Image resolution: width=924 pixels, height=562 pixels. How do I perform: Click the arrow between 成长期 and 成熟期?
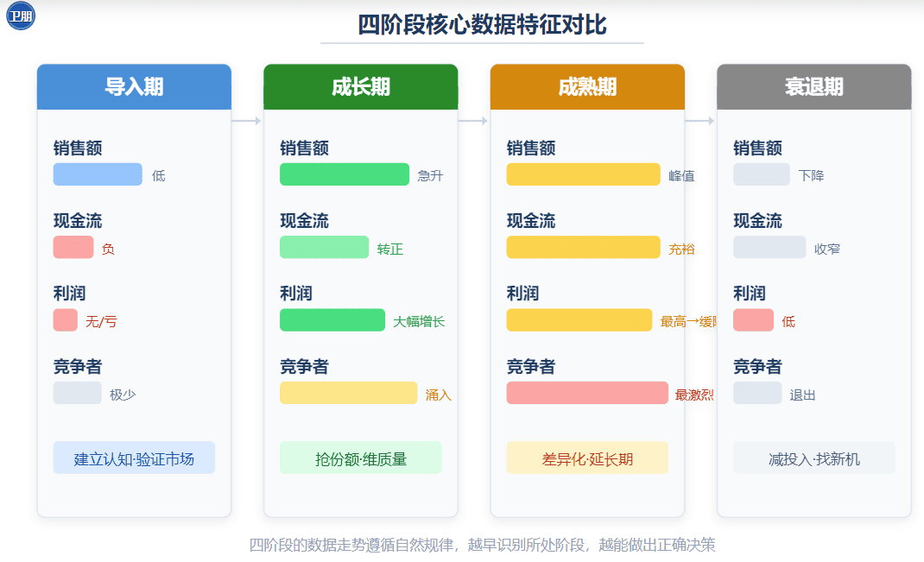pos(473,121)
